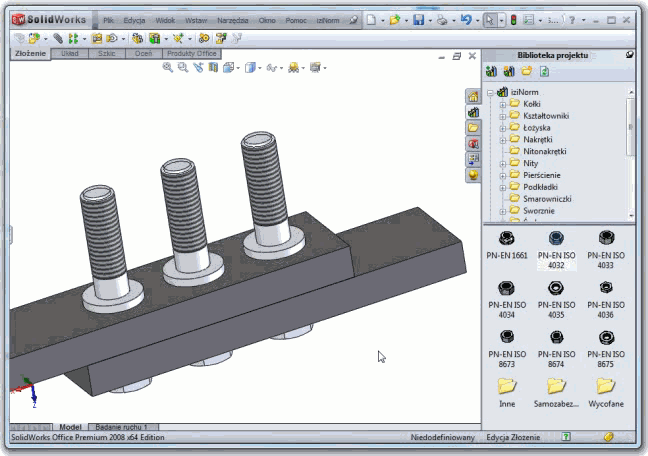The image size is (648, 456).
Task: Open the Narzędzia menu
Action: [233, 20]
